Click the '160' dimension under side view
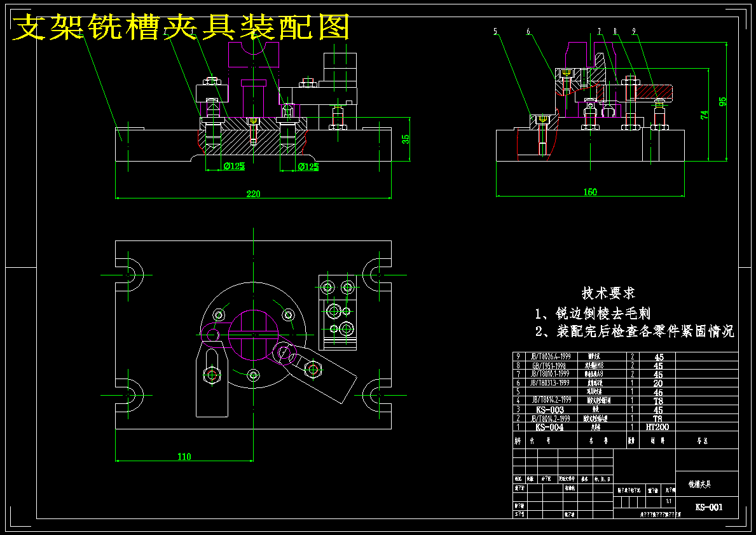This screenshot has width=756, height=535. pos(590,192)
